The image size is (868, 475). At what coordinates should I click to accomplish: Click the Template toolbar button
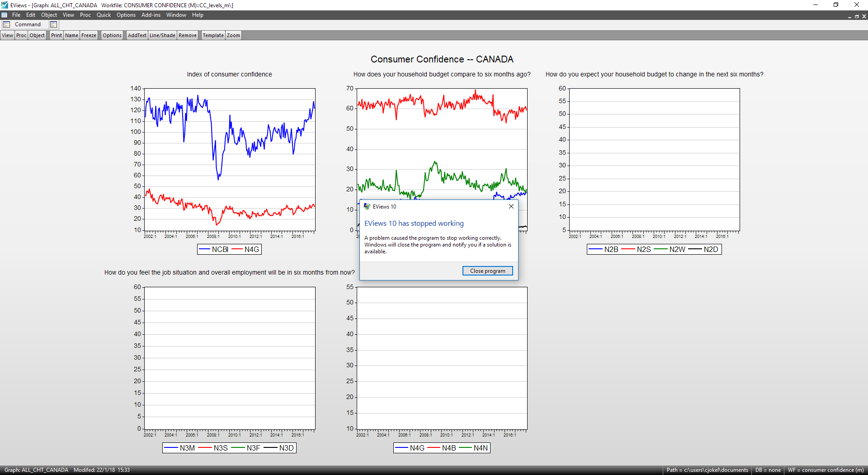[213, 35]
